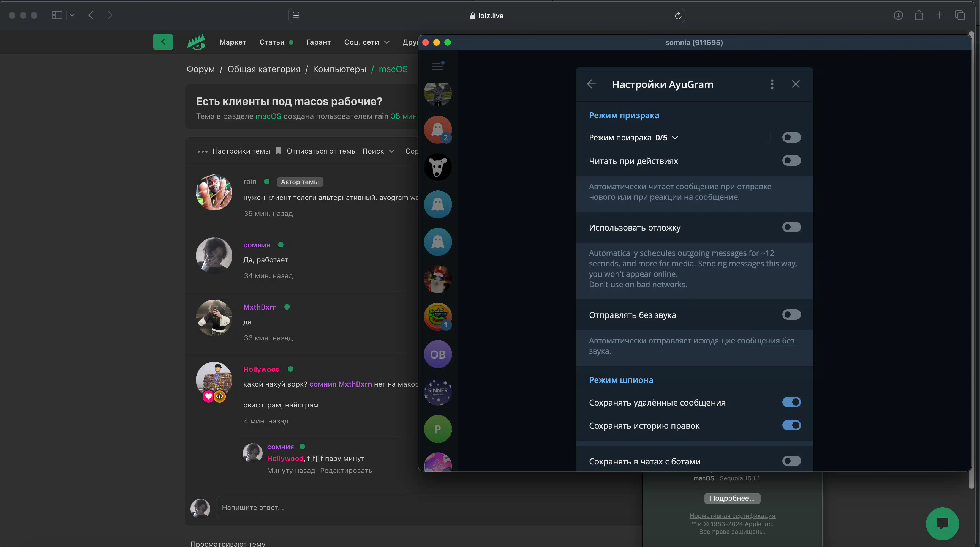Toggle Режим призрака switch
The height and width of the screenshot is (547, 980).
click(x=791, y=137)
